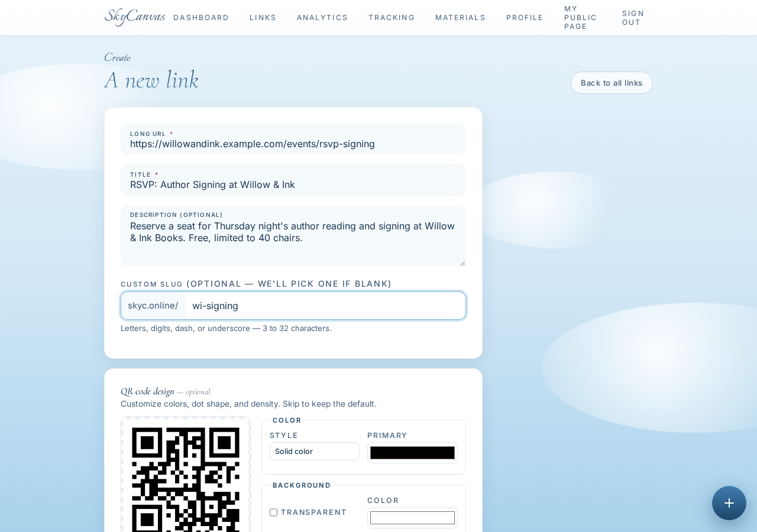Click the Back to all links button
Screen dimensions: 757x532
(x=612, y=83)
